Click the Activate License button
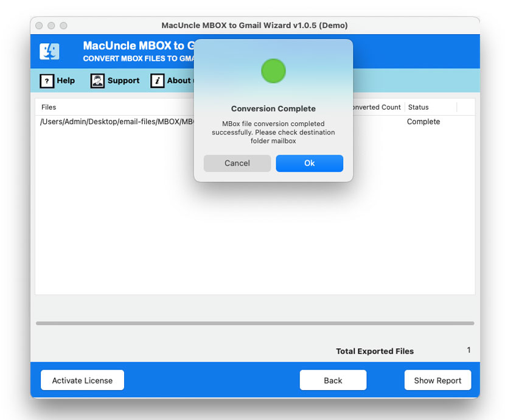The image size is (505, 420). [83, 380]
